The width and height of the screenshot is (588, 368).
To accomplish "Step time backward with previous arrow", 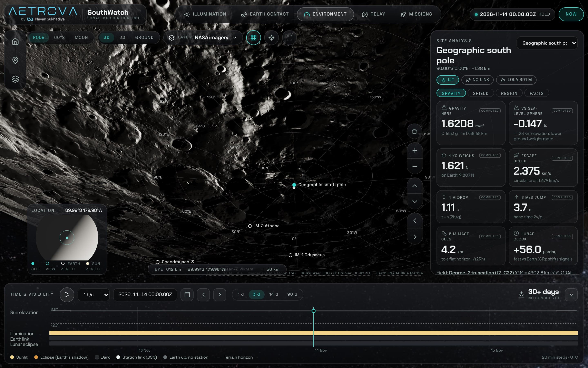I will (x=203, y=294).
